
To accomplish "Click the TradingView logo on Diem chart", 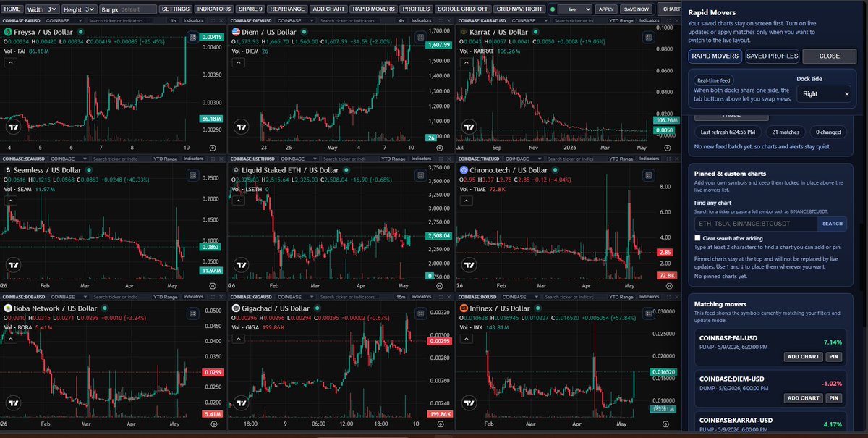I will click(x=241, y=127).
